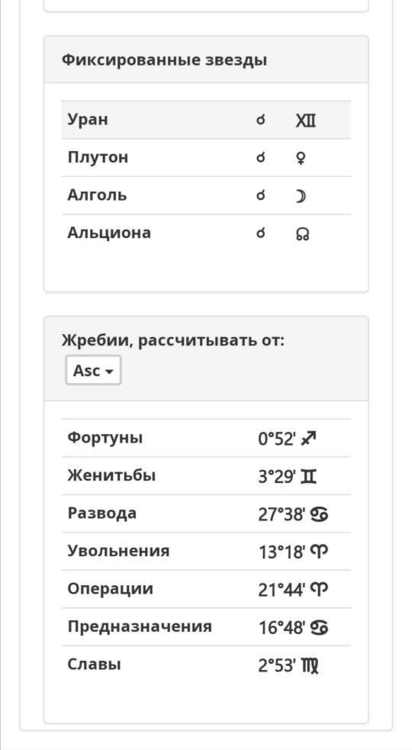Click the Альциона star name

pos(109,233)
